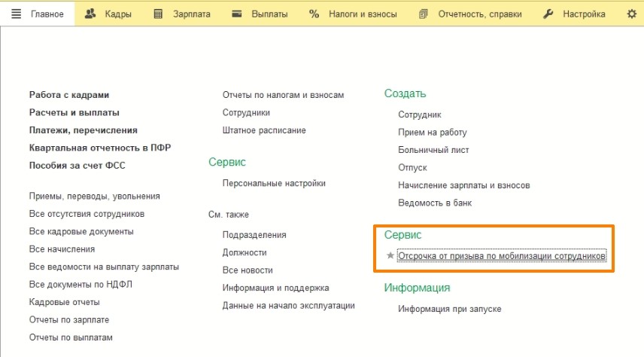Open Информация при запуске
The image size is (644, 357).
[x=449, y=309]
